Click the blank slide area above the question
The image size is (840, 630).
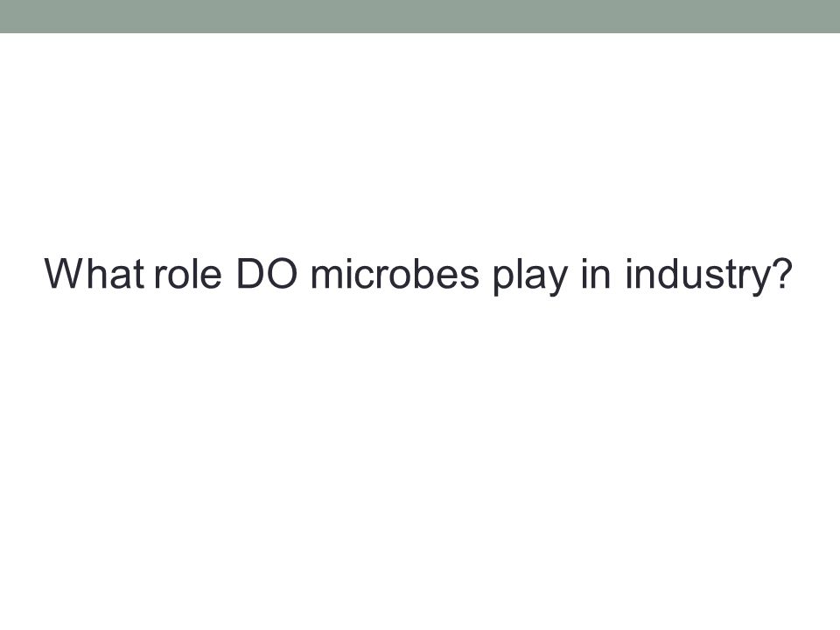pos(420,144)
